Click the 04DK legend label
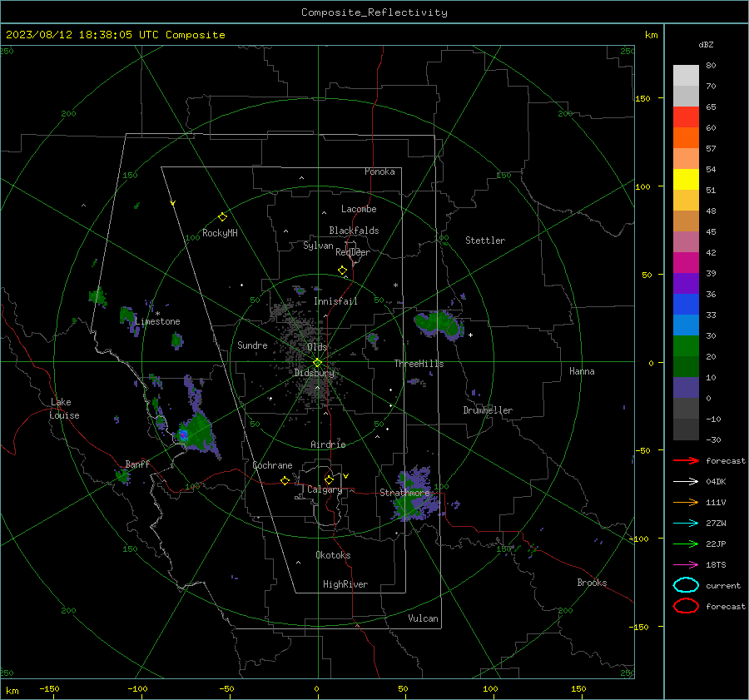This screenshot has width=749, height=700. coord(716,482)
